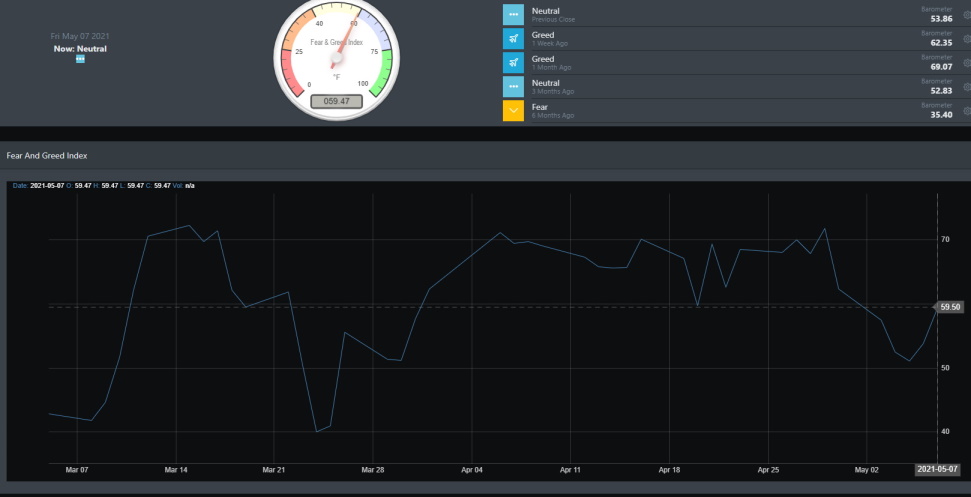The height and width of the screenshot is (497, 971).
Task: Click the 'Fri May 07 2021' date text
Action: coord(80,37)
